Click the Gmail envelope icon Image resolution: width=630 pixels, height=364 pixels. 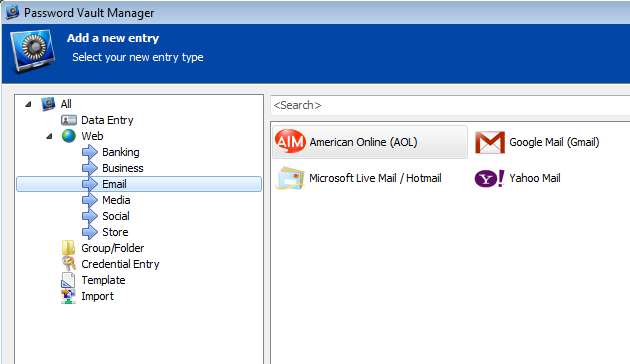tap(490, 142)
